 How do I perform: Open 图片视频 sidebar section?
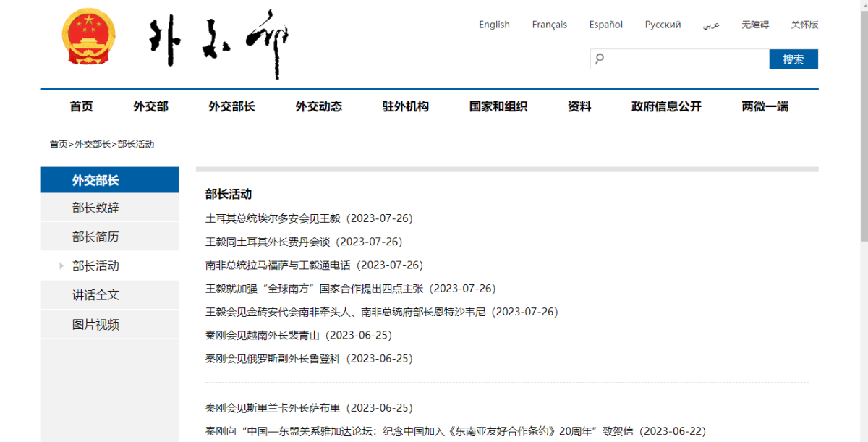pos(95,325)
